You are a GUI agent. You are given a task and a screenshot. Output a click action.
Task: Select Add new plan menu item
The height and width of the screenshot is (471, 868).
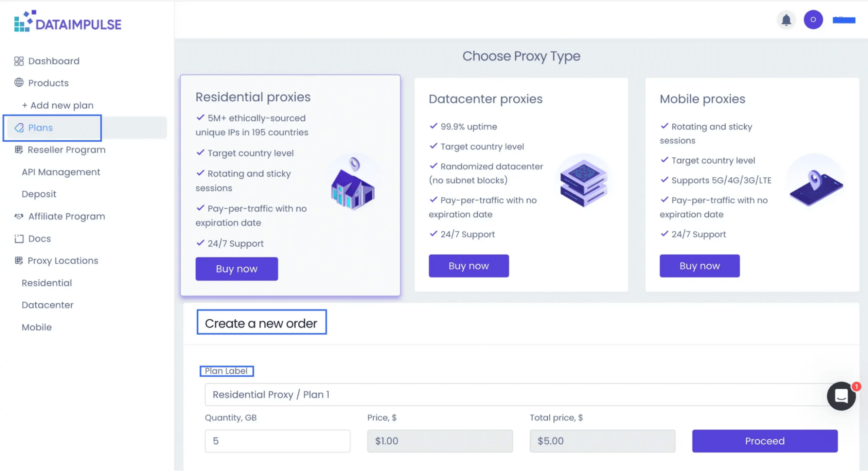click(x=58, y=106)
